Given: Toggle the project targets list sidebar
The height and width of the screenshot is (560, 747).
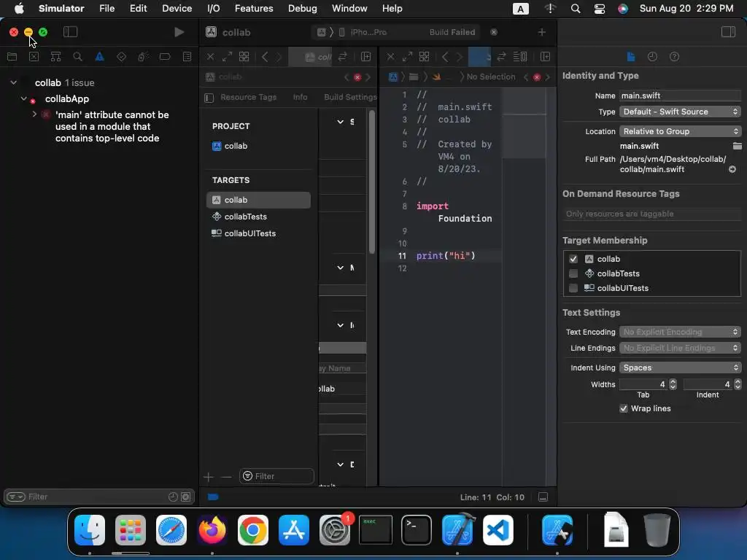Looking at the screenshot, I should pyautogui.click(x=209, y=98).
